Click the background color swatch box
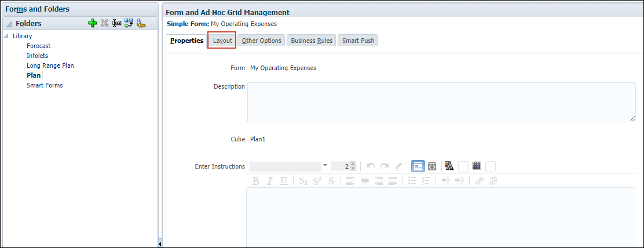The width and height of the screenshot is (644, 248). coord(491,166)
